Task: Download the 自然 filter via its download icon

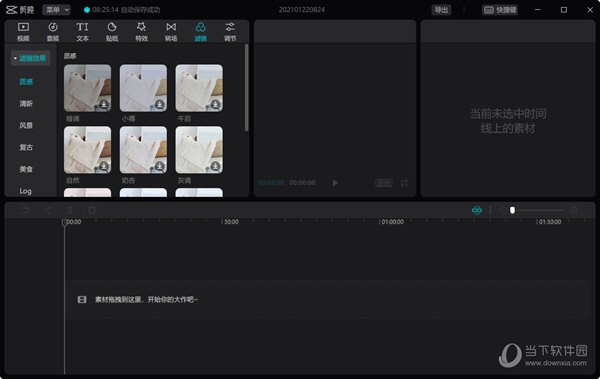Action: 104,166
